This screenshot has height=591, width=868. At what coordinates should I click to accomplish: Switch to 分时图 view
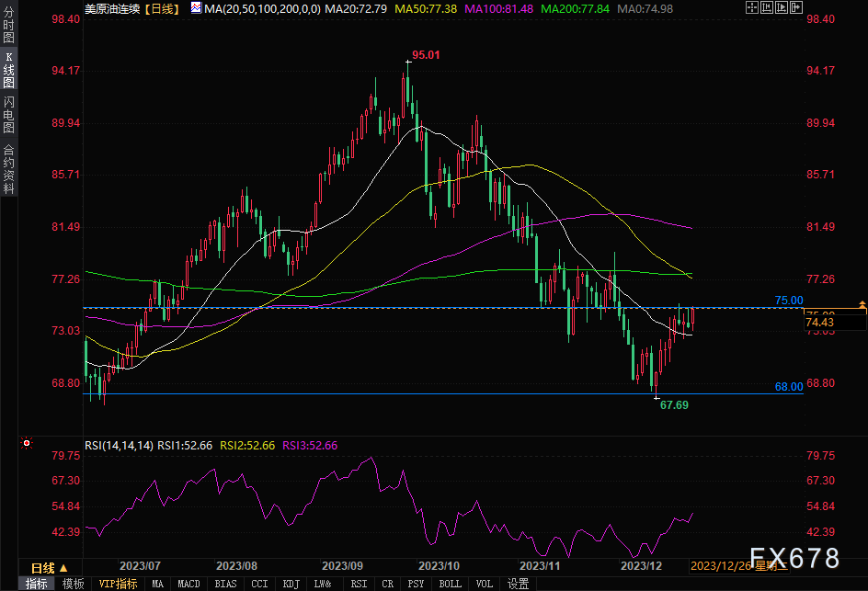(x=9, y=25)
